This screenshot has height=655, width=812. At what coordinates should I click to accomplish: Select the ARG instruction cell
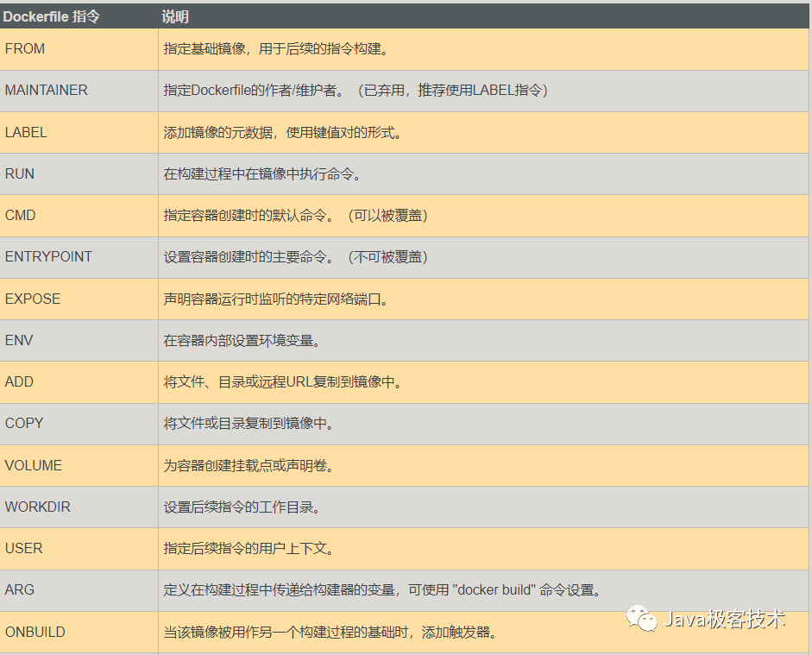pos(79,590)
